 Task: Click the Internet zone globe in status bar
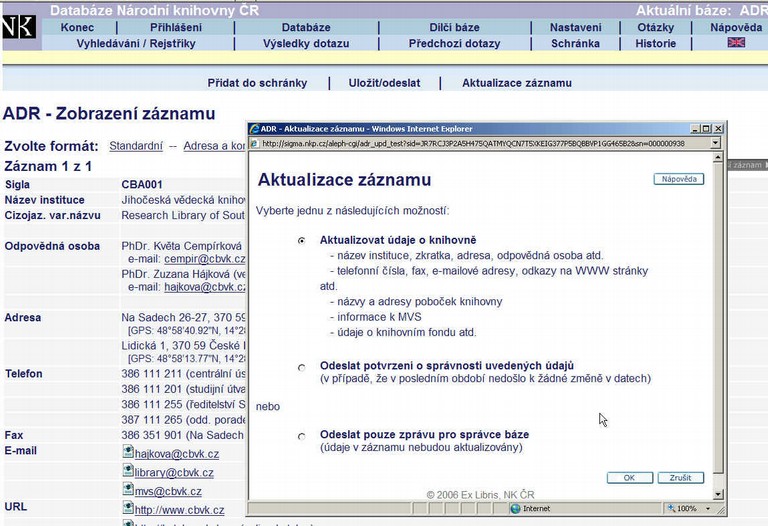[515, 508]
